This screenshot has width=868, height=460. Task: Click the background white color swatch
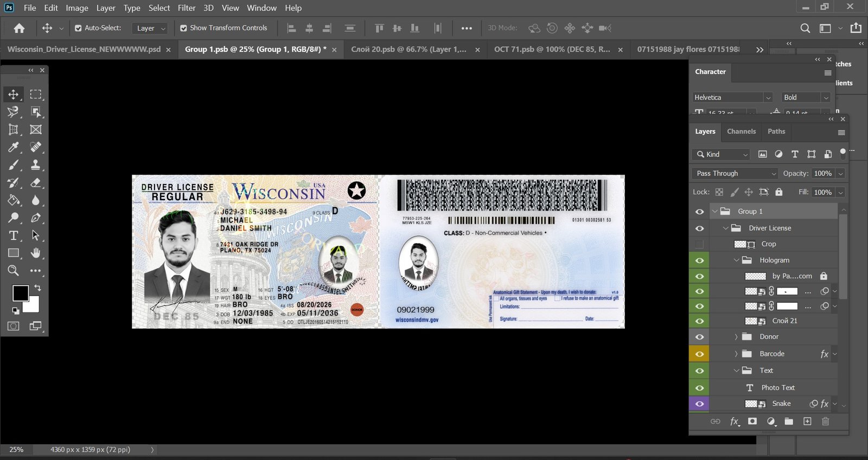(x=33, y=306)
